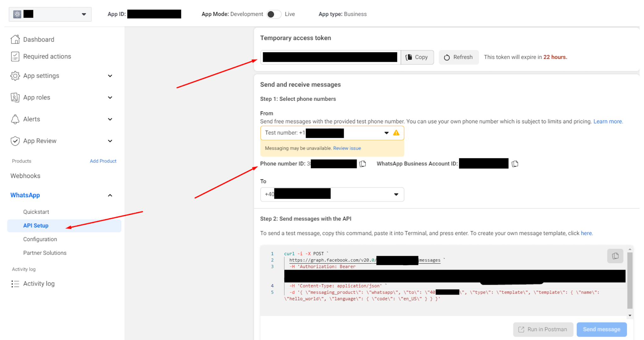Click the Activity log list icon
Image resolution: width=644 pixels, height=340 pixels.
15,284
